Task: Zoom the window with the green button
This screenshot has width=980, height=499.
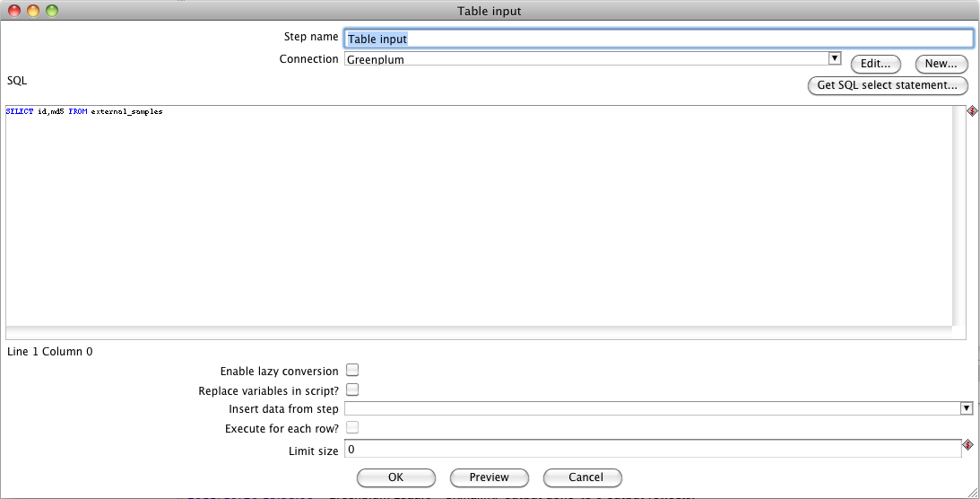Action: click(51, 11)
